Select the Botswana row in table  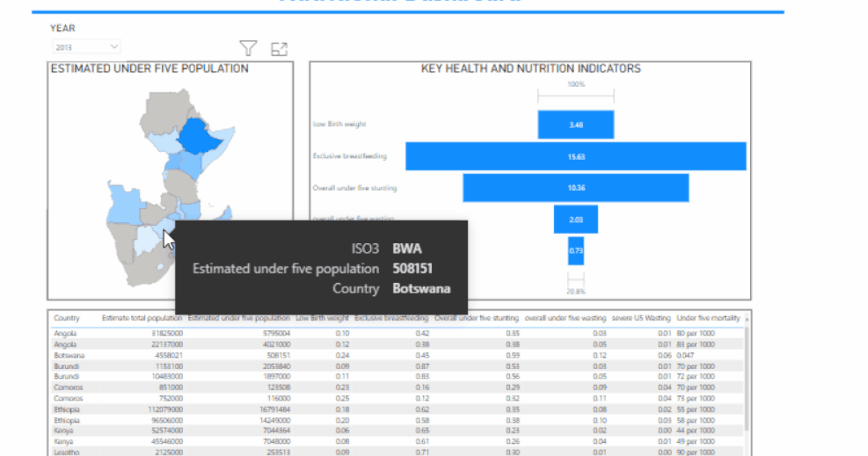click(398, 355)
